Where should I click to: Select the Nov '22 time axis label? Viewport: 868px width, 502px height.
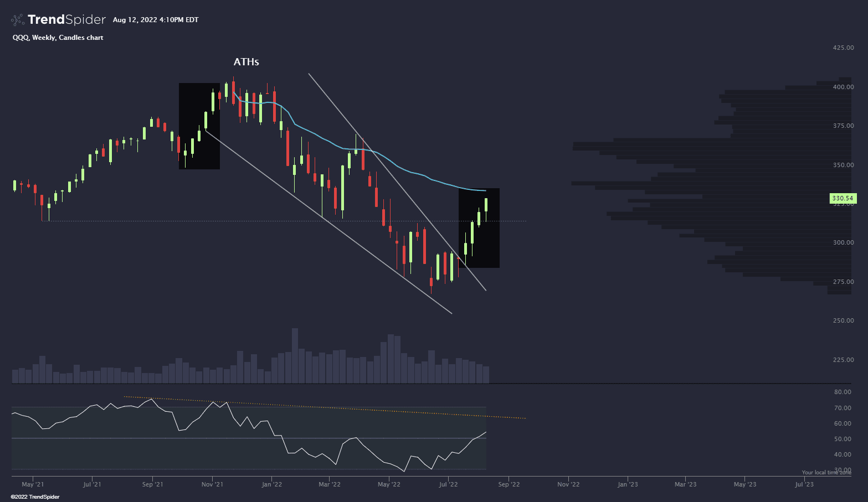[x=568, y=484]
